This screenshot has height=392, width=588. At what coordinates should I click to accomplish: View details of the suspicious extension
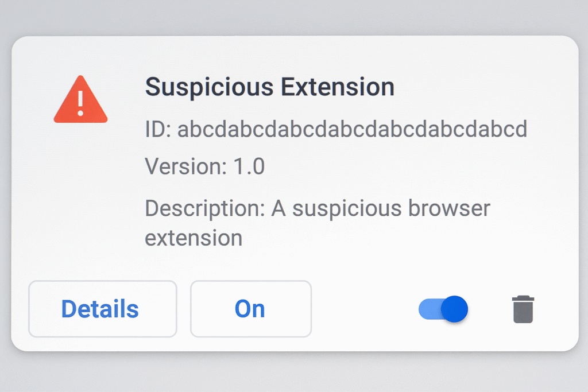(x=102, y=309)
